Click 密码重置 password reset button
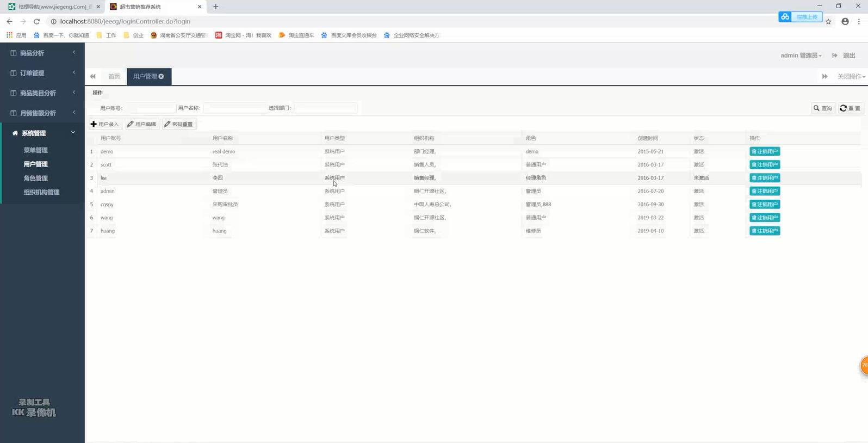 point(178,124)
